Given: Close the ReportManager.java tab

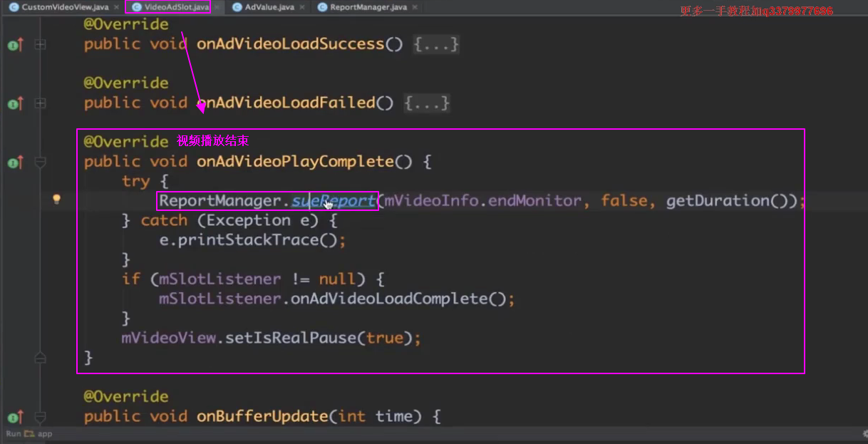Looking at the screenshot, I should 415,7.
